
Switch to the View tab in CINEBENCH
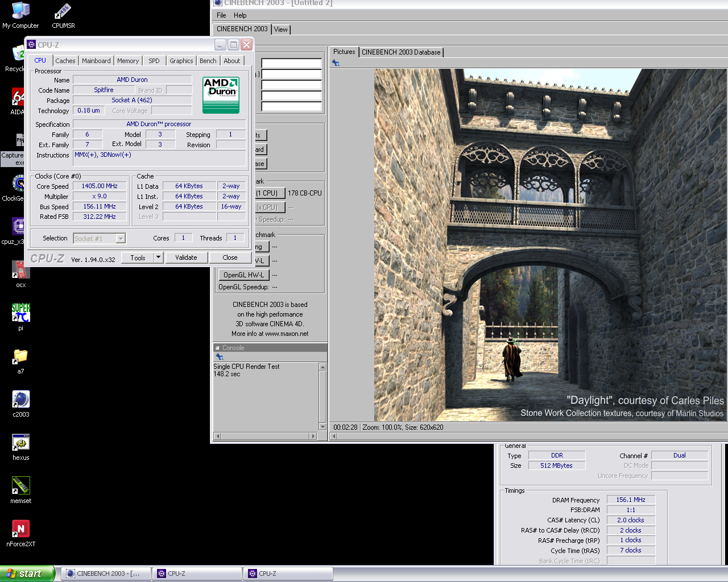(281, 30)
